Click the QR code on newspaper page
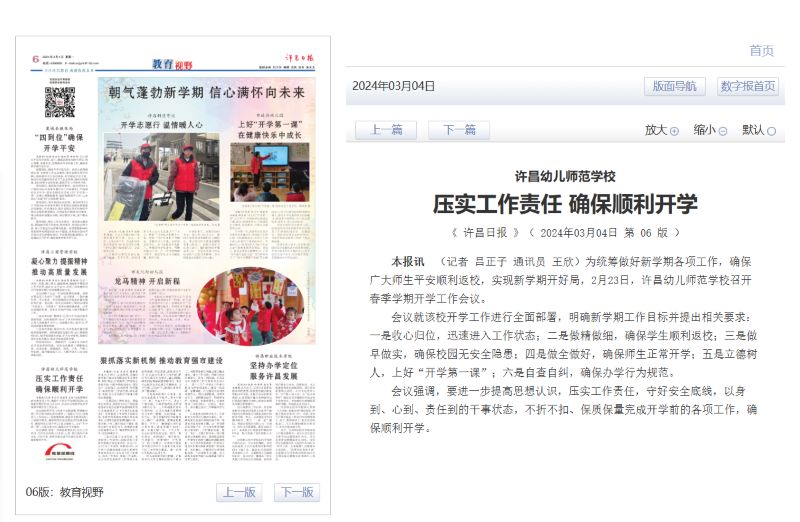Screen dimensions: 800x522 point(59,102)
